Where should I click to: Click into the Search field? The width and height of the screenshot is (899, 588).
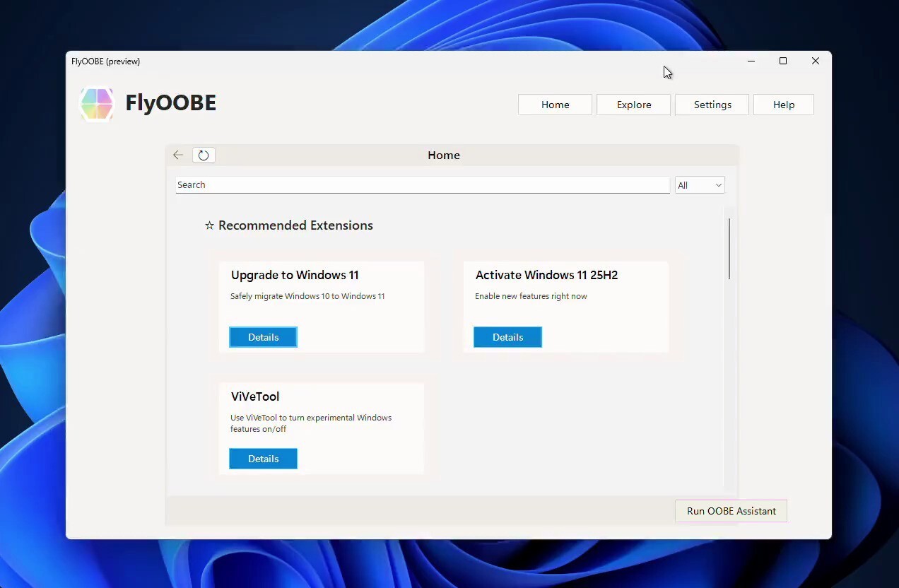tap(423, 184)
